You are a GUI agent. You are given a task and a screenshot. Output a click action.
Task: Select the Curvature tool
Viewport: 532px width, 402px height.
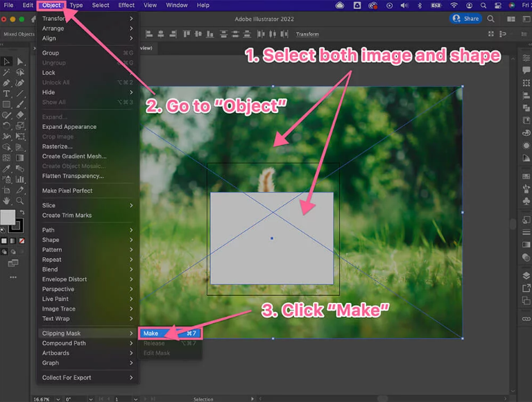[20, 83]
